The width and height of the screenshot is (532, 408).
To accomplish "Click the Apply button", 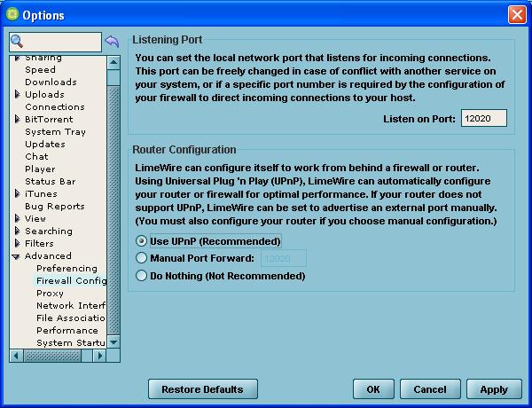I will [x=494, y=389].
